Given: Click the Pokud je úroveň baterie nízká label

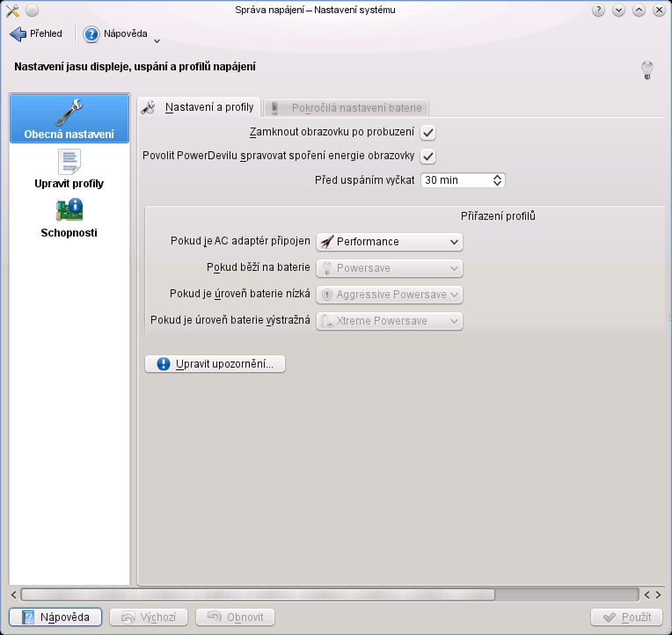Looking at the screenshot, I should point(240,294).
